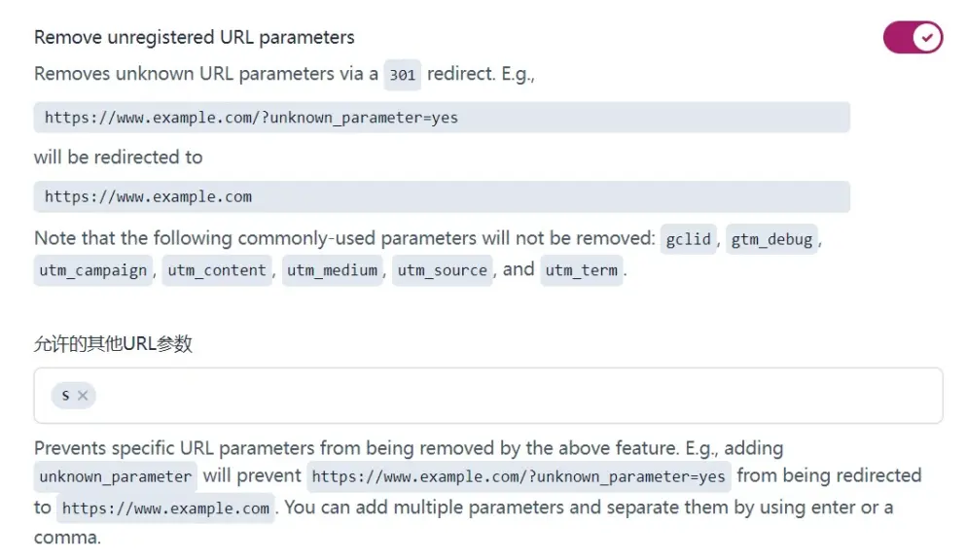Click the 允许的其他URL参数 section label
The image size is (967, 560).
tap(115, 343)
